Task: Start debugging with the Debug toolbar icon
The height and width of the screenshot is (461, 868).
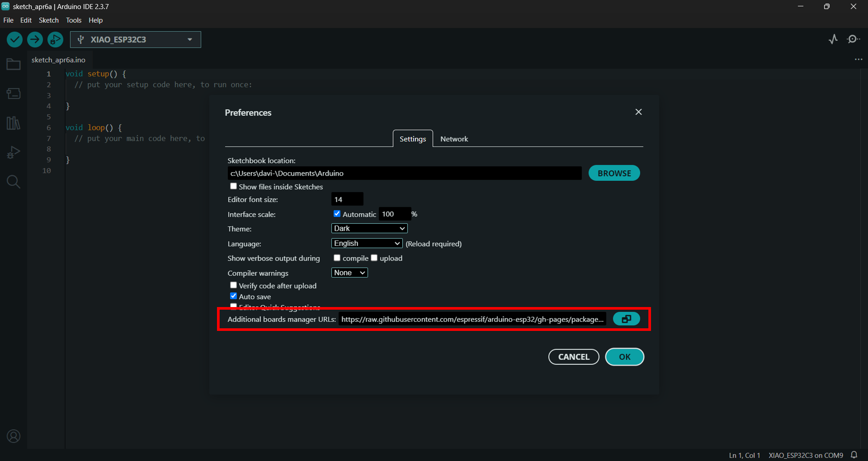Action: (55, 39)
